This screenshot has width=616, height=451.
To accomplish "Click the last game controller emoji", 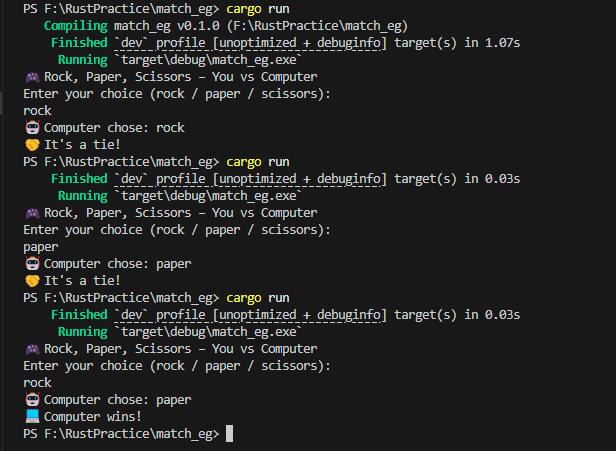I will (32, 349).
